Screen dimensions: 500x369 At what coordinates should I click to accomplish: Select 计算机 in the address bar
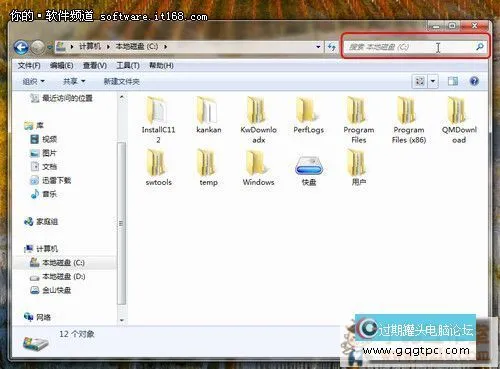[x=90, y=46]
